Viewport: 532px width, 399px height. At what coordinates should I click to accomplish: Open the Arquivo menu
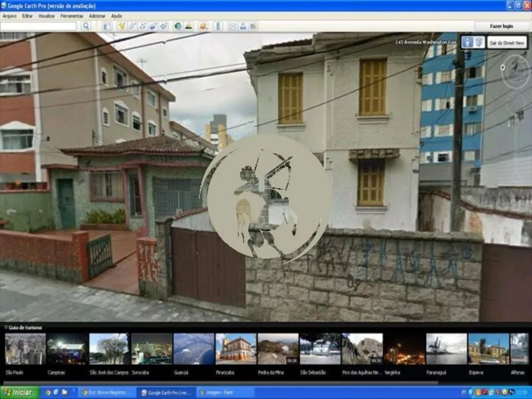10,16
